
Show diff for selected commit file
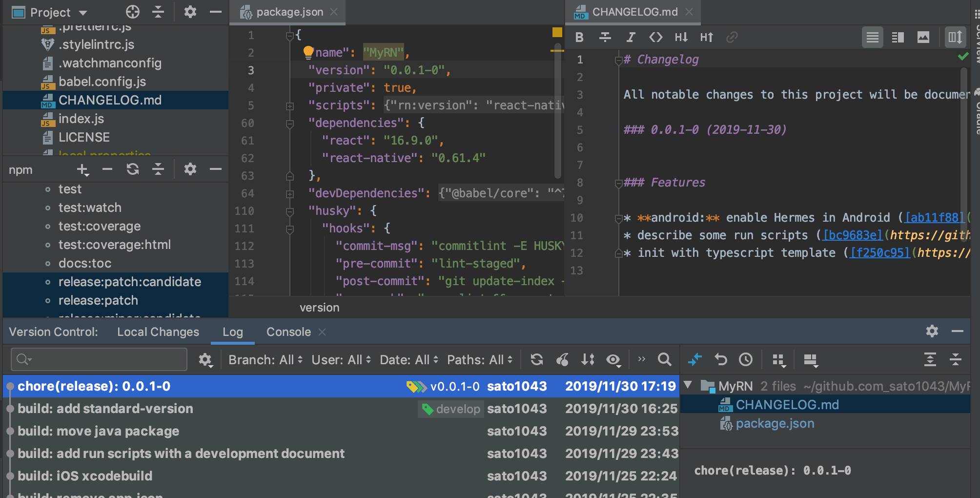(695, 360)
